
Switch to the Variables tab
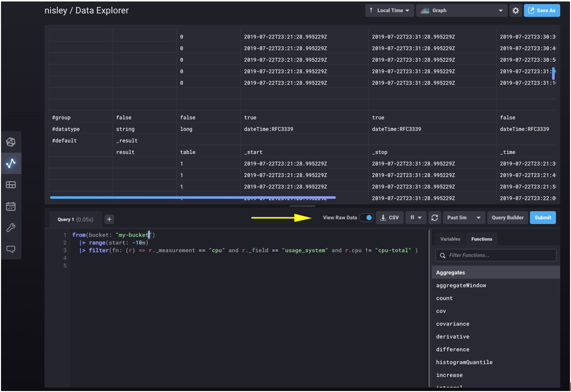[450, 239]
